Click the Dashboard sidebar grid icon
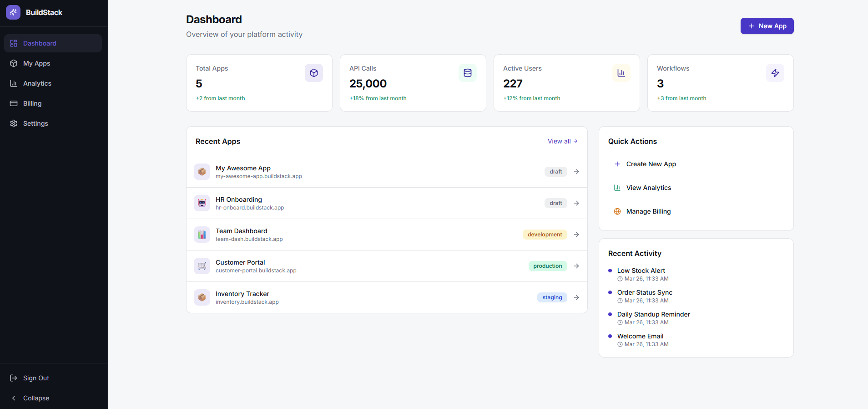Image resolution: width=868 pixels, height=409 pixels. pyautogui.click(x=14, y=43)
